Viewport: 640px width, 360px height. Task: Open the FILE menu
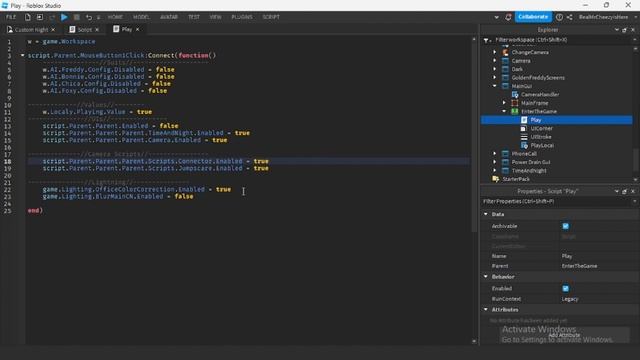click(11, 17)
